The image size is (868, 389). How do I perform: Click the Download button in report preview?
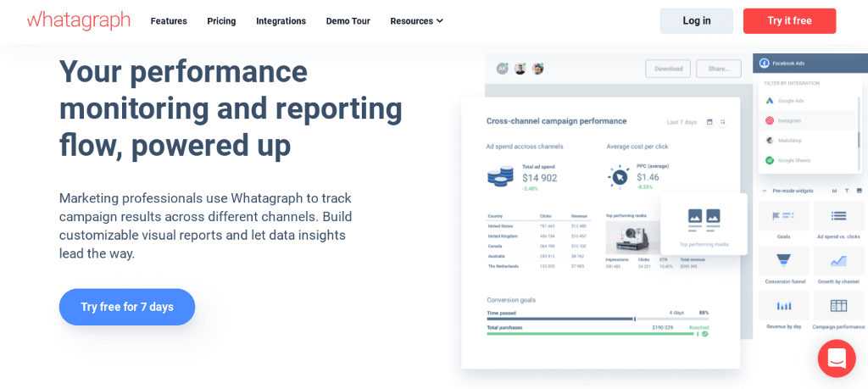[x=668, y=69]
